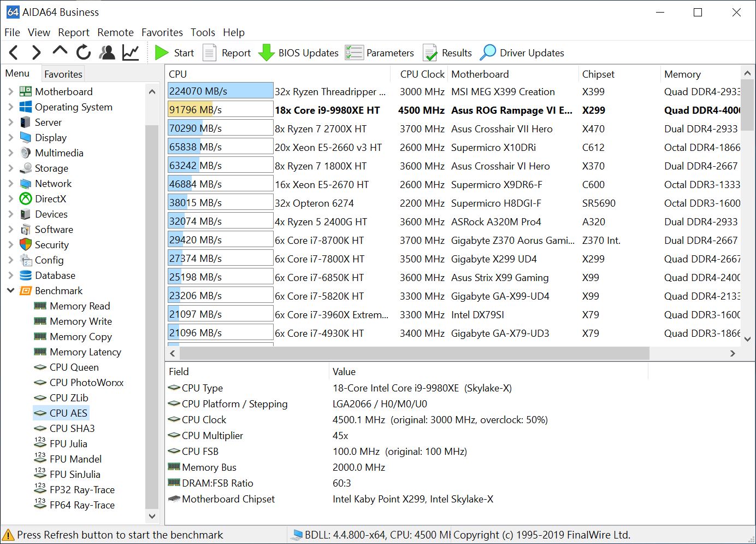The image size is (756, 544).
Task: Click the Security shield icon
Action: pyautogui.click(x=26, y=244)
